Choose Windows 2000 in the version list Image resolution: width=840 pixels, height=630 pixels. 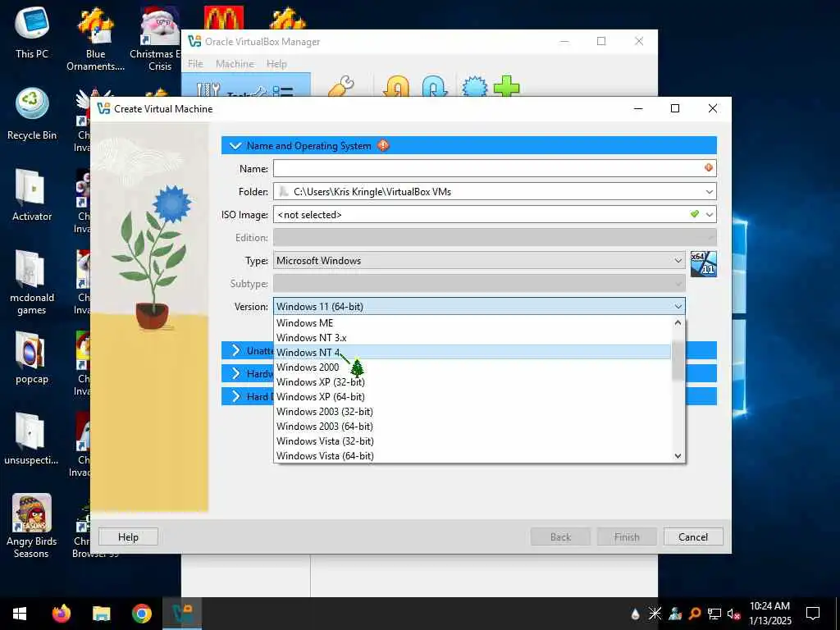pyautogui.click(x=472, y=367)
